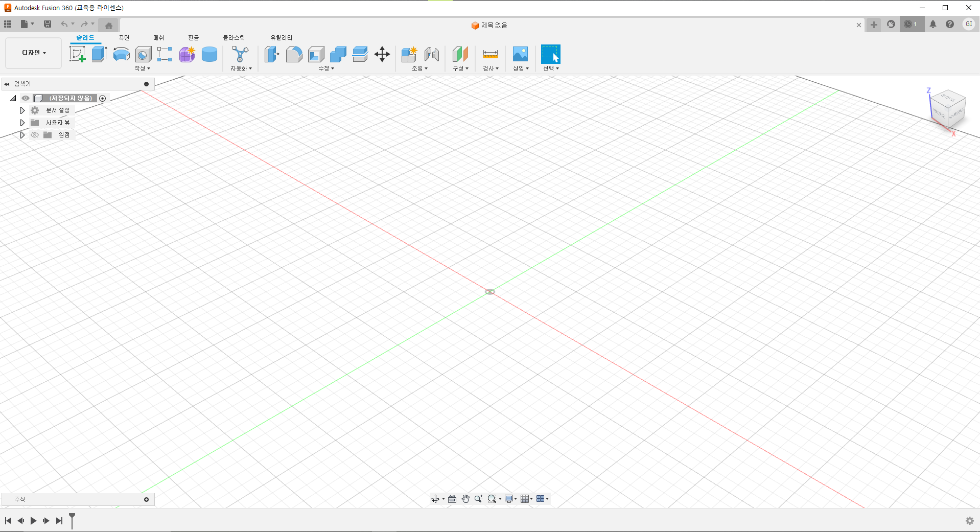Image resolution: width=980 pixels, height=532 pixels.
Task: Toggle visibility of the unsaved root component
Action: [26, 98]
